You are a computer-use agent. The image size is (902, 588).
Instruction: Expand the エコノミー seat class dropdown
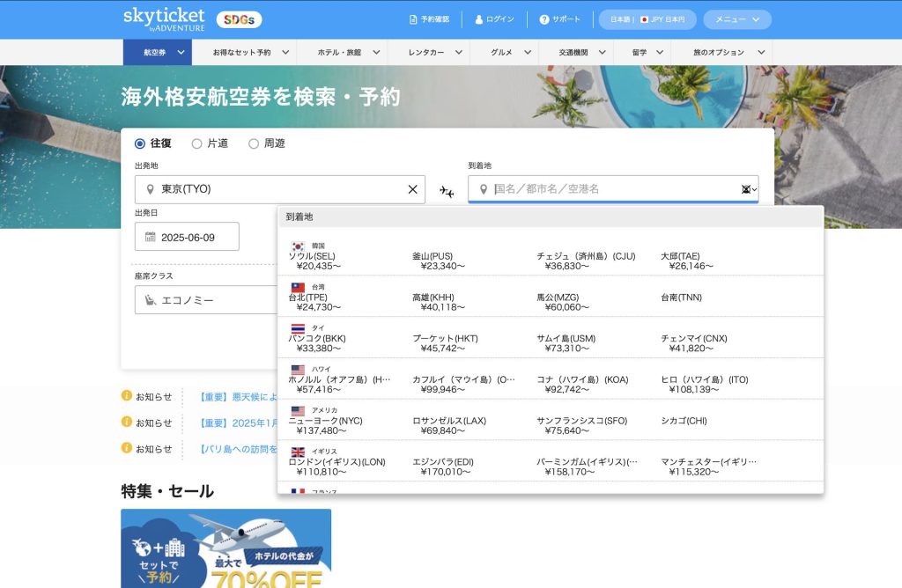pyautogui.click(x=207, y=300)
